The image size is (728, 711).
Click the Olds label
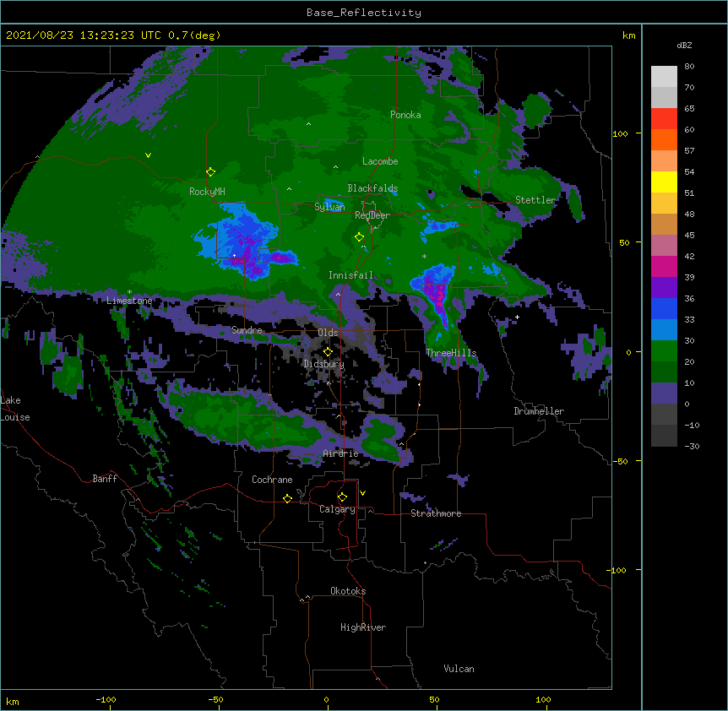pyautogui.click(x=328, y=333)
